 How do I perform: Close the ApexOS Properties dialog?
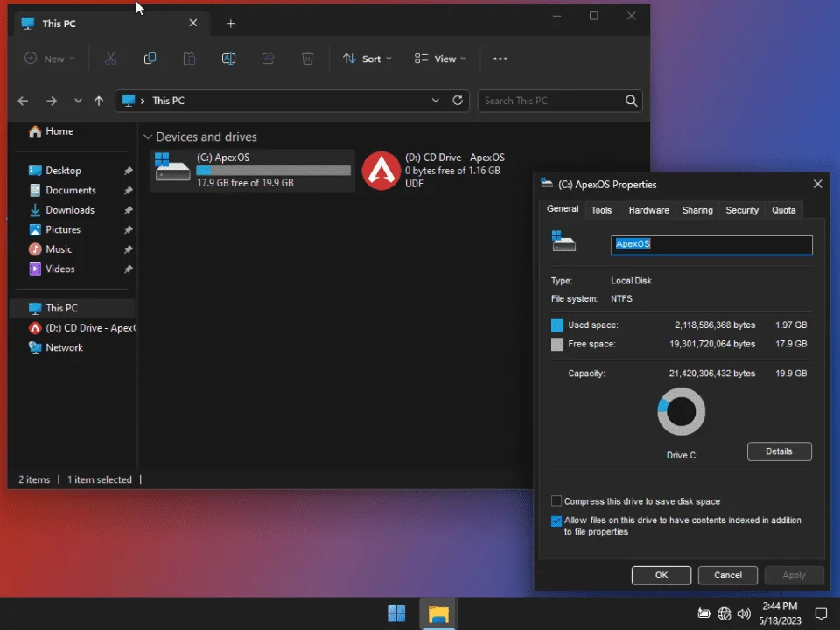(817, 184)
